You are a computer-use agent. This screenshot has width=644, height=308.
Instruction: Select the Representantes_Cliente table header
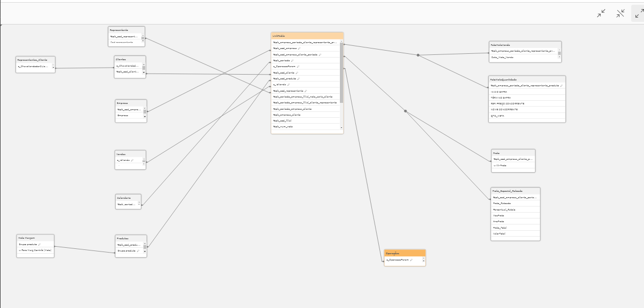(x=35, y=60)
